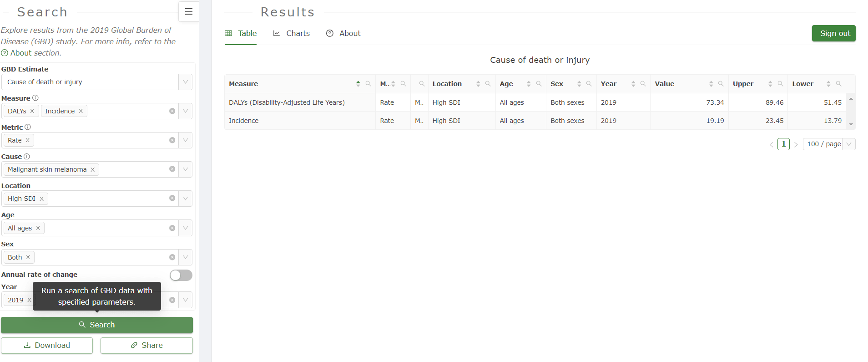The height and width of the screenshot is (362, 868).
Task: Switch to the Charts tab
Action: [291, 33]
